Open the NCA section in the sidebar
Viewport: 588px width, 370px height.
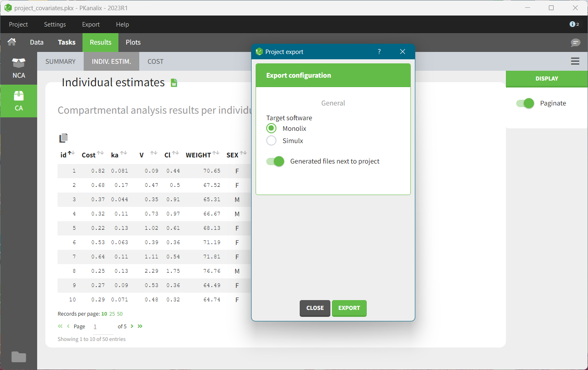tap(19, 68)
